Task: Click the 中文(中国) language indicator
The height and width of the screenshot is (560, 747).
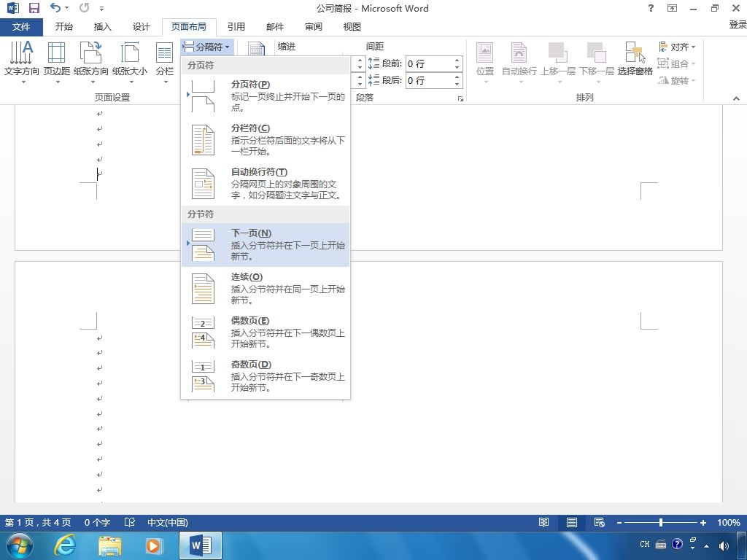Action: [x=168, y=522]
